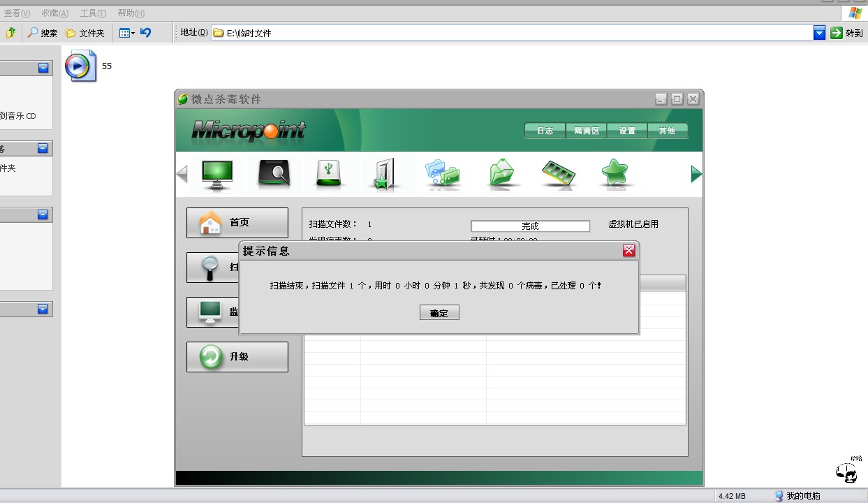This screenshot has width=868, height=503.
Task: Click the magnifier scan button behind dialog
Action: tap(212, 268)
